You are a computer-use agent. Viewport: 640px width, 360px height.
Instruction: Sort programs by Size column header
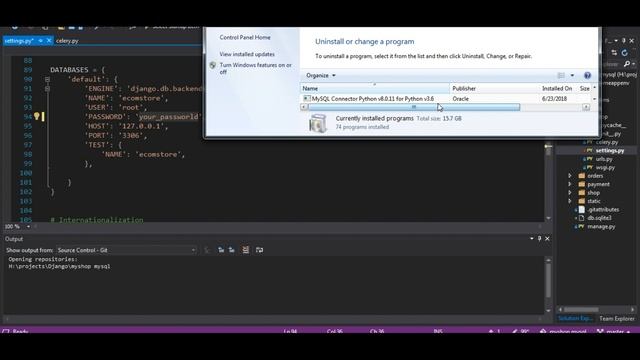point(584,88)
